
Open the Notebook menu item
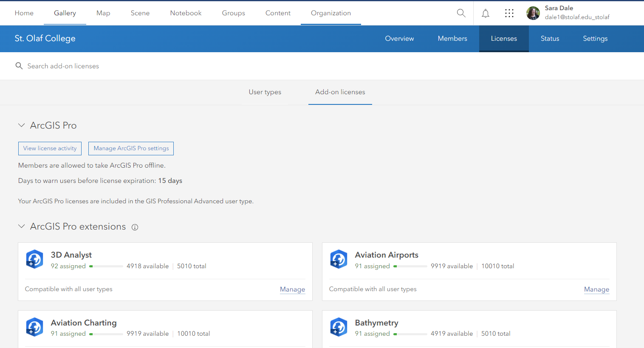click(186, 13)
